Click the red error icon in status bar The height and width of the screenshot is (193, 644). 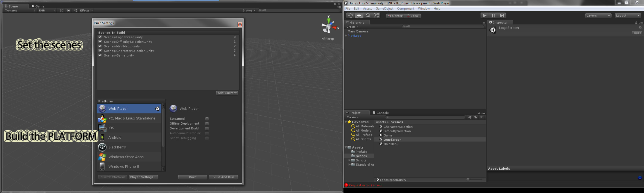(x=346, y=185)
